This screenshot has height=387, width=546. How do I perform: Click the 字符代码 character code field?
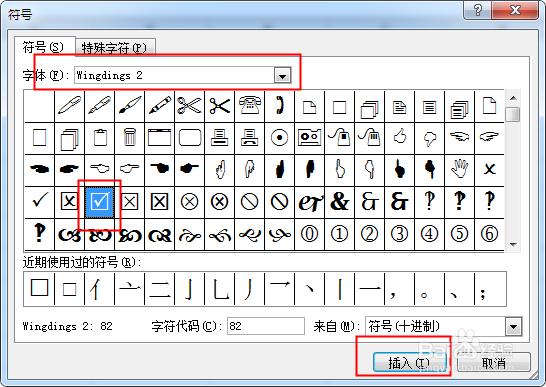pyautogui.click(x=266, y=326)
